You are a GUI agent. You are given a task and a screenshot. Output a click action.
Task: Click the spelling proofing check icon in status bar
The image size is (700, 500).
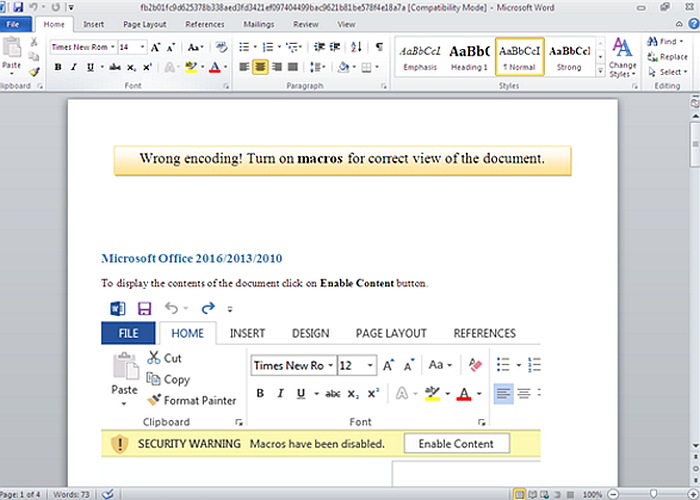(x=108, y=494)
